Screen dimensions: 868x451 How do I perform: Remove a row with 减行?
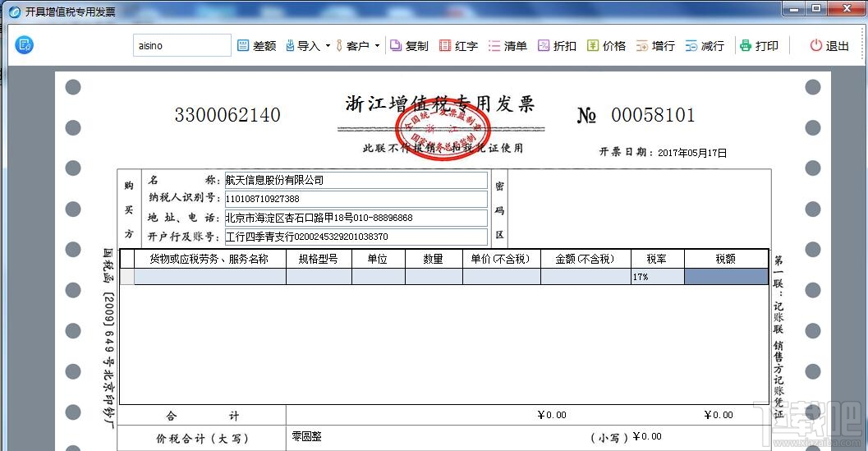[705, 46]
